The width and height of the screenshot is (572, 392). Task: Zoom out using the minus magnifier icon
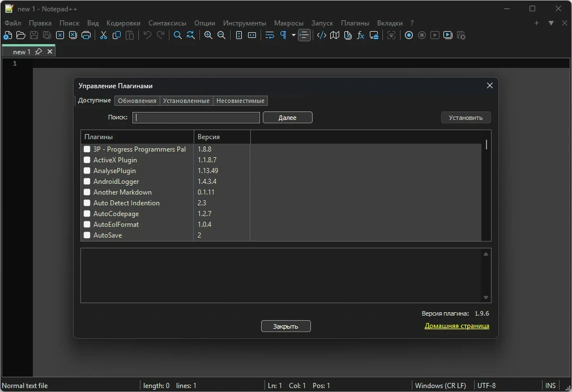(x=221, y=35)
